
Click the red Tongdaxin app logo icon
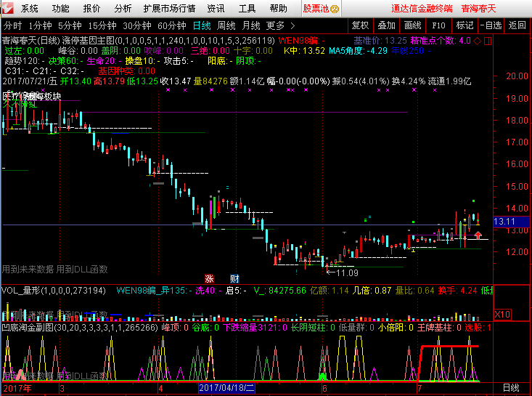pyautogui.click(x=7, y=8)
